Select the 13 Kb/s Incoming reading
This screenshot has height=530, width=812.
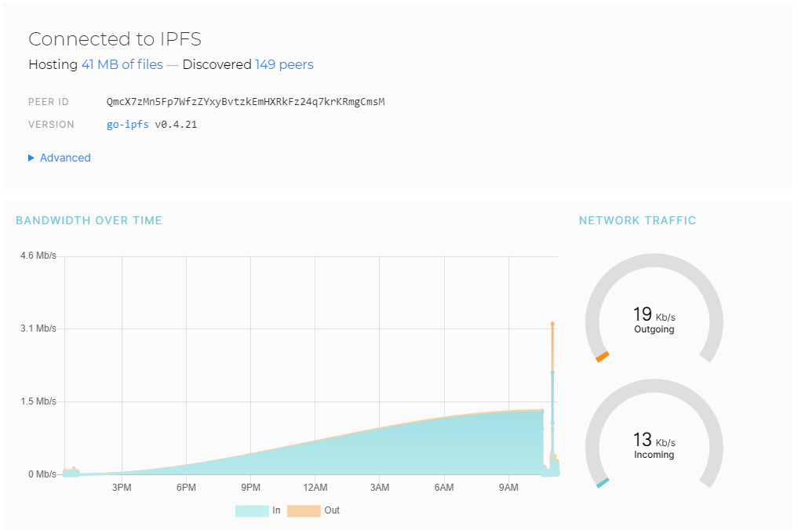click(654, 445)
